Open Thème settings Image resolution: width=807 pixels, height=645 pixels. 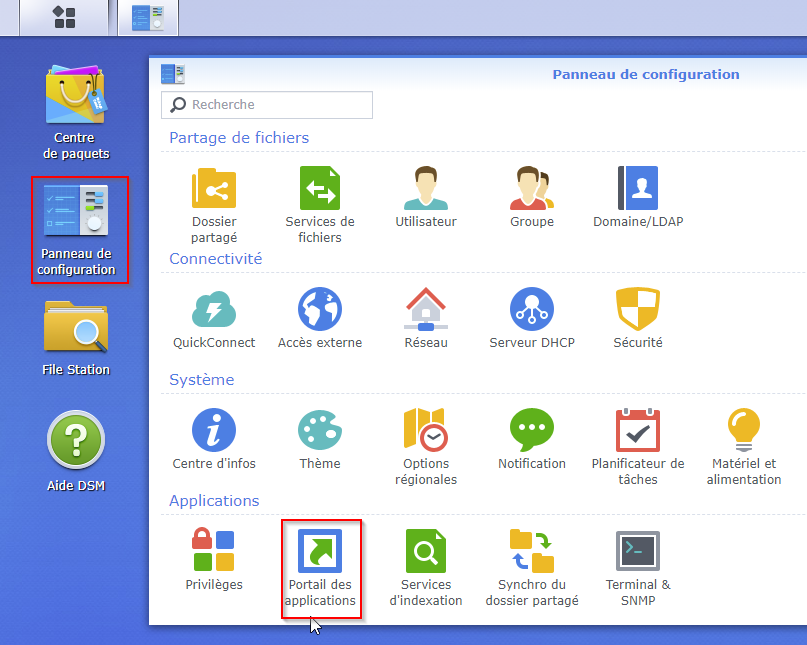click(x=320, y=439)
